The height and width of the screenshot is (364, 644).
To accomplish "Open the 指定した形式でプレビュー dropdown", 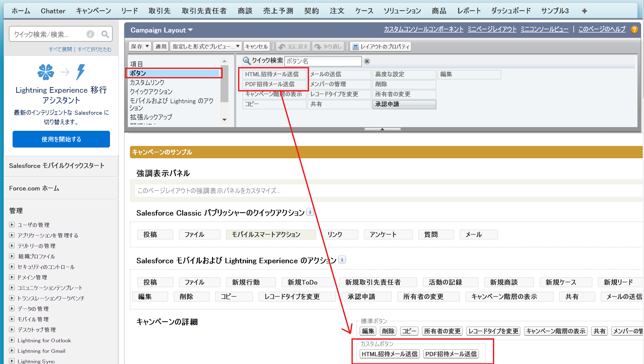I will [238, 46].
